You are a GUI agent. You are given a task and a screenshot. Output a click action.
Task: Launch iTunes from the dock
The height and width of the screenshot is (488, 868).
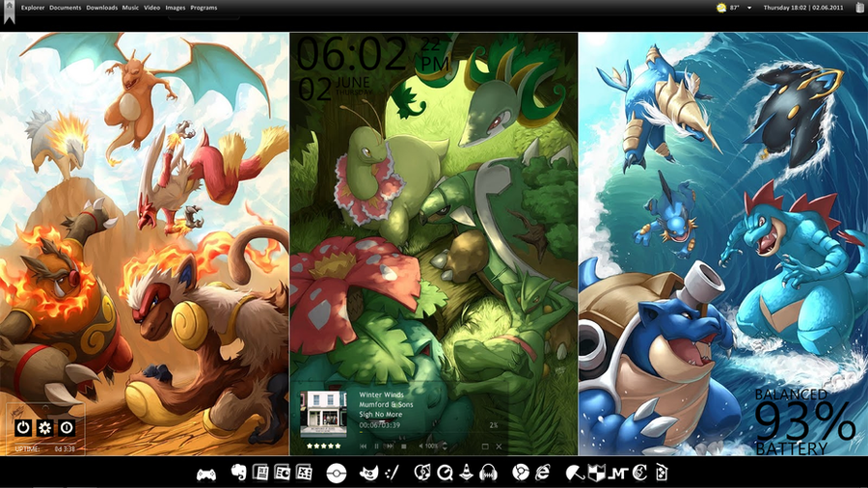click(422, 474)
